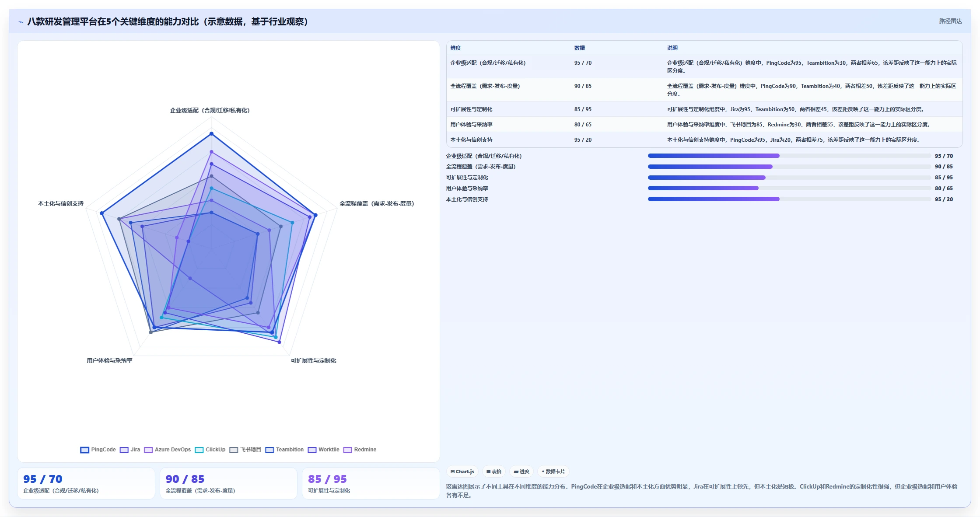Click the 全流程覆盖 axis label on the radar
Viewport: 980px width, 517px height.
(x=377, y=203)
